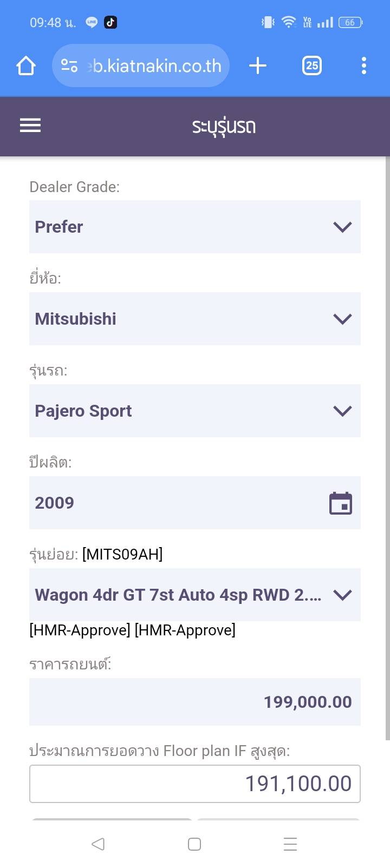Expand the Wagon 4dr GT sub-model dropdown
The image size is (390, 868).
pyautogui.click(x=194, y=595)
